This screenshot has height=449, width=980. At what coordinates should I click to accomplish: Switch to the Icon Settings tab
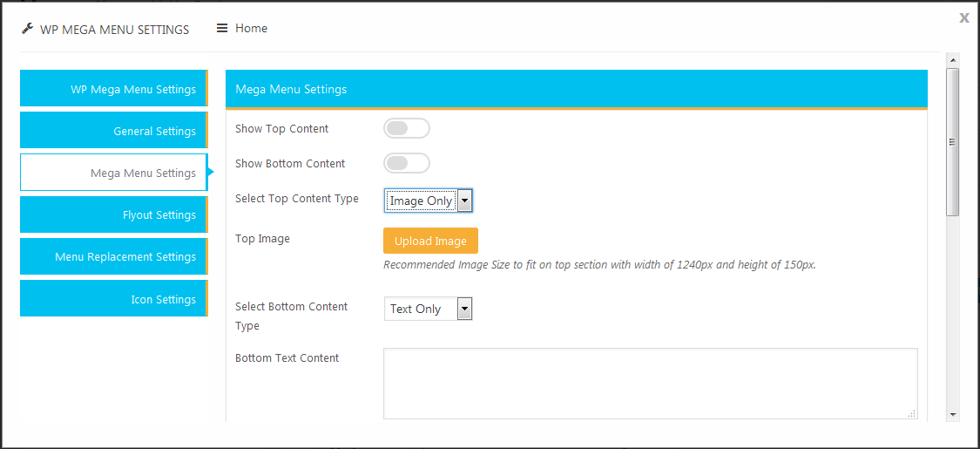tap(114, 299)
